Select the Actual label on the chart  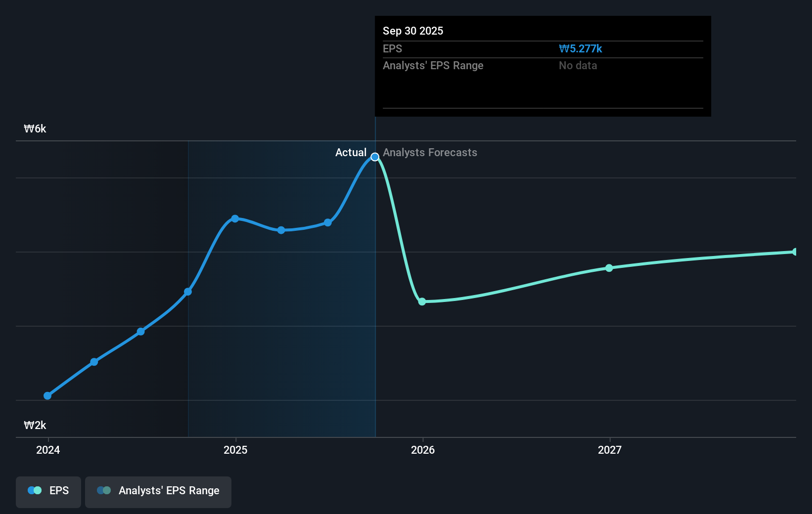pyautogui.click(x=351, y=153)
